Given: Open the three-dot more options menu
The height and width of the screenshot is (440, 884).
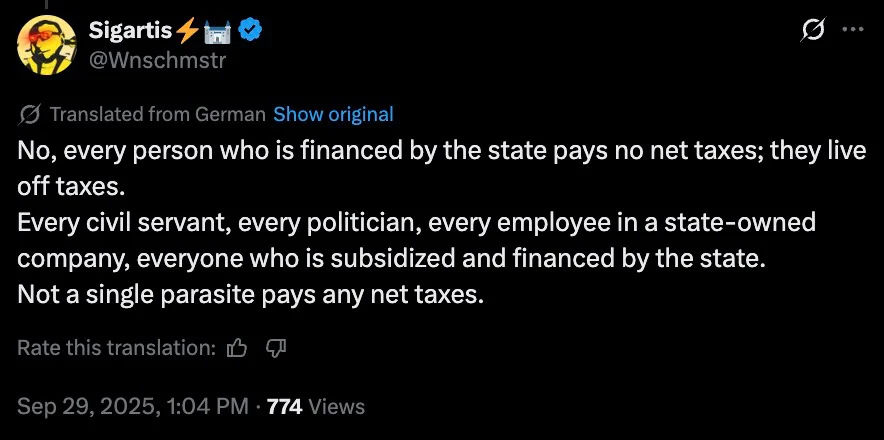Looking at the screenshot, I should (x=852, y=31).
